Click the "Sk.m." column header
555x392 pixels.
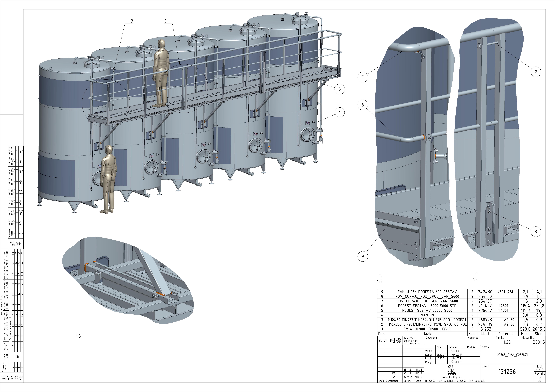click(x=539, y=334)
